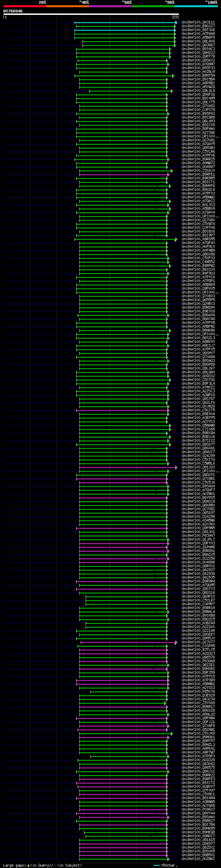Select the UniRef100_B9MT54 label
This screenshot has height=868, width=221.
pyautogui.click(x=198, y=76)
